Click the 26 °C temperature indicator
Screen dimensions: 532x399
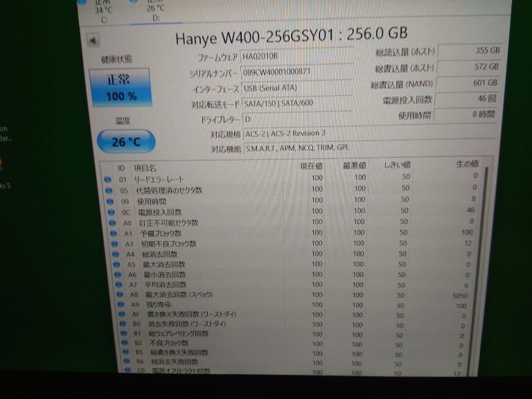point(126,141)
